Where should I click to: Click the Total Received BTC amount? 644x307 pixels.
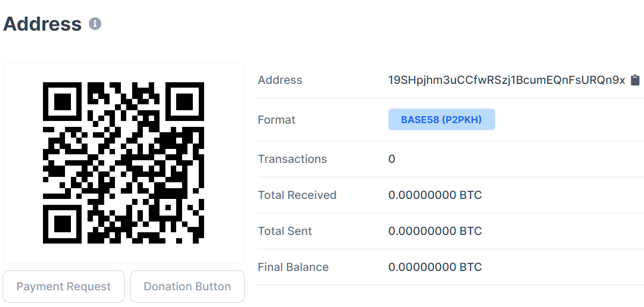coord(435,195)
